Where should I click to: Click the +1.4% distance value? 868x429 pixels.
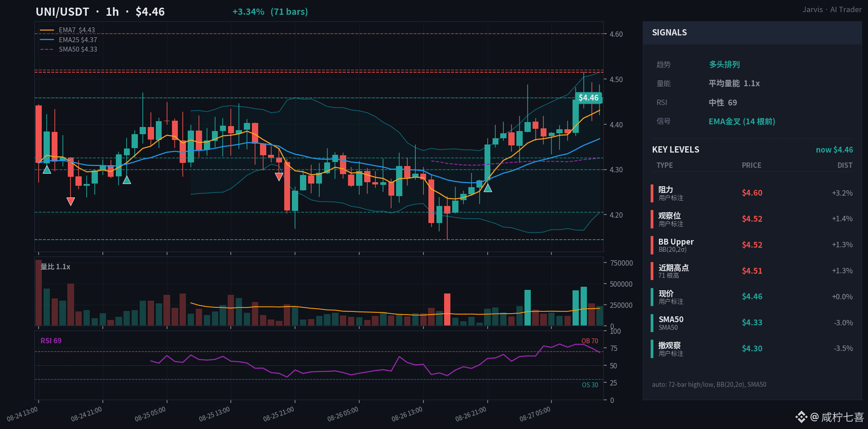click(x=842, y=219)
